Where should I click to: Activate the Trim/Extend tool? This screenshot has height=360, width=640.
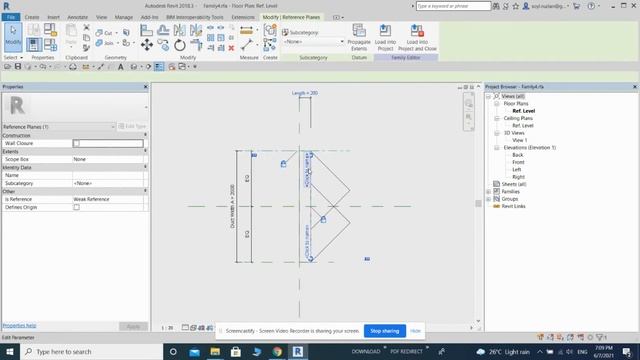click(x=196, y=45)
